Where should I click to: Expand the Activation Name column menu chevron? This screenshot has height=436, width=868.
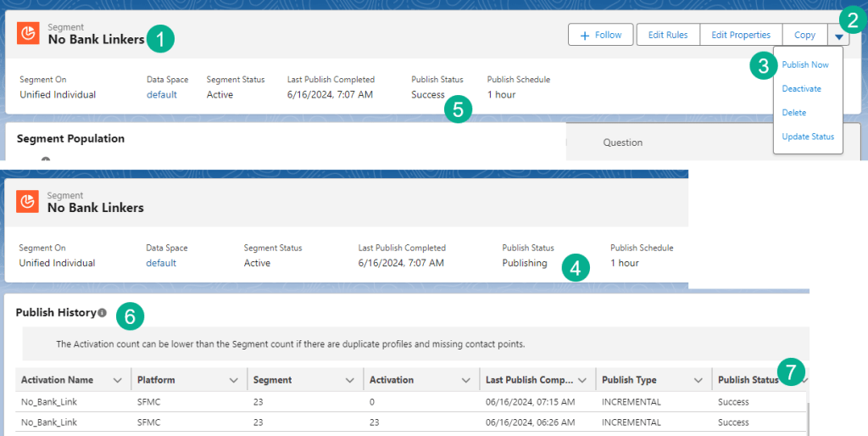pyautogui.click(x=117, y=380)
